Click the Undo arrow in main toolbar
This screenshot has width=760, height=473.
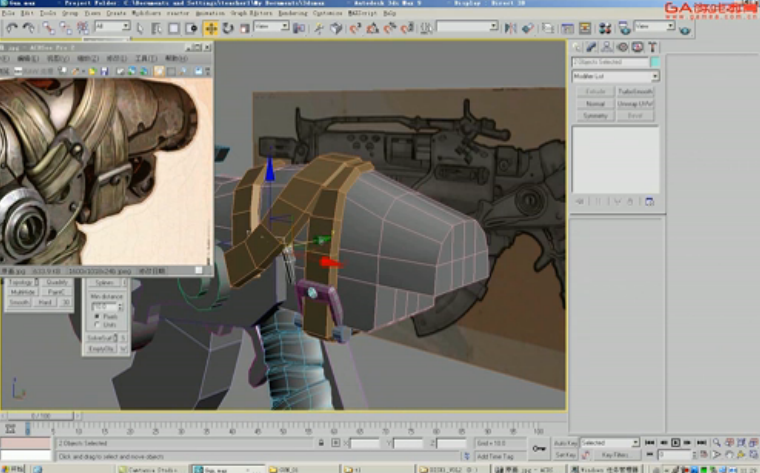tap(11, 29)
